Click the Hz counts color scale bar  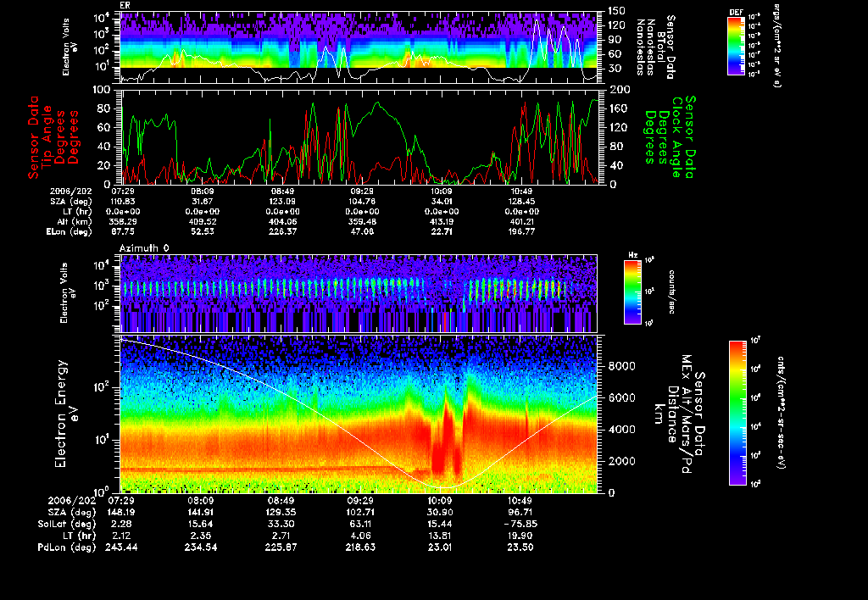point(632,292)
